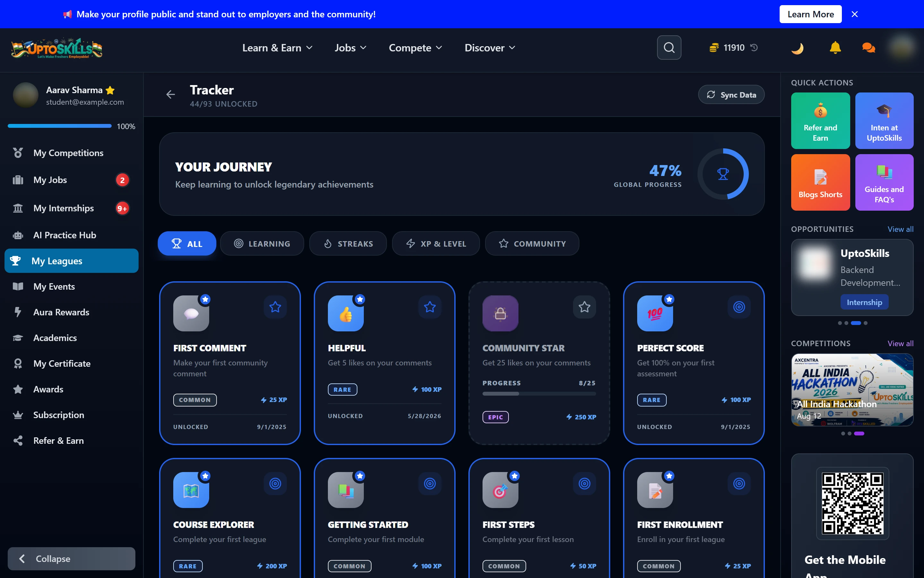Click Sync Data button

click(731, 95)
